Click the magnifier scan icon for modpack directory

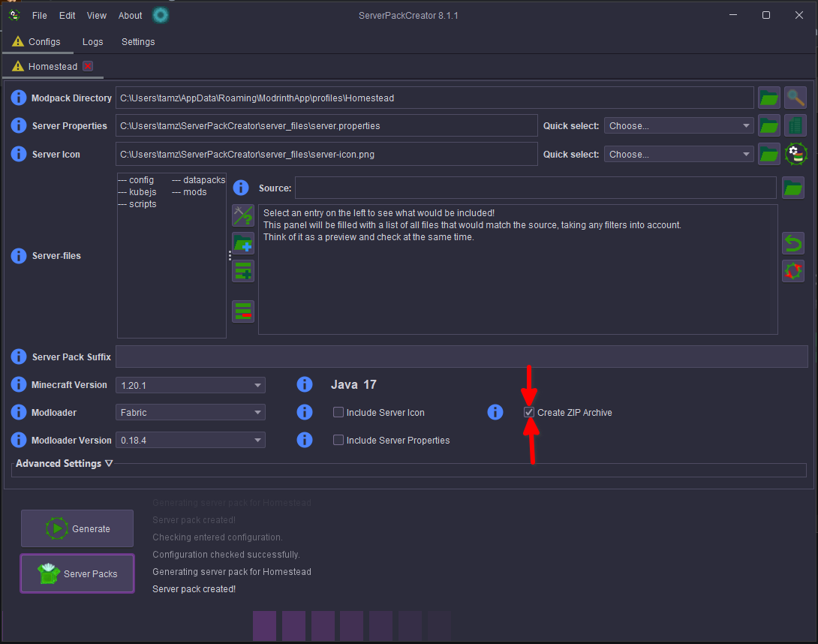[x=795, y=98]
